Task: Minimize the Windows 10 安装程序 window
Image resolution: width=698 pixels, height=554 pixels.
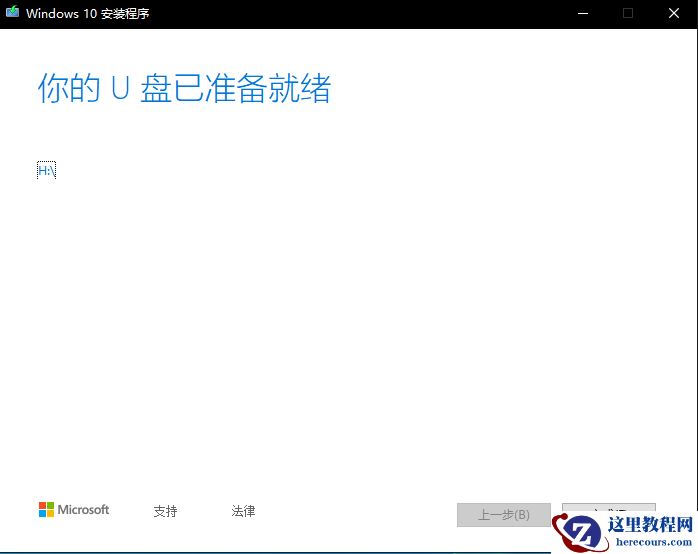Action: click(x=583, y=13)
